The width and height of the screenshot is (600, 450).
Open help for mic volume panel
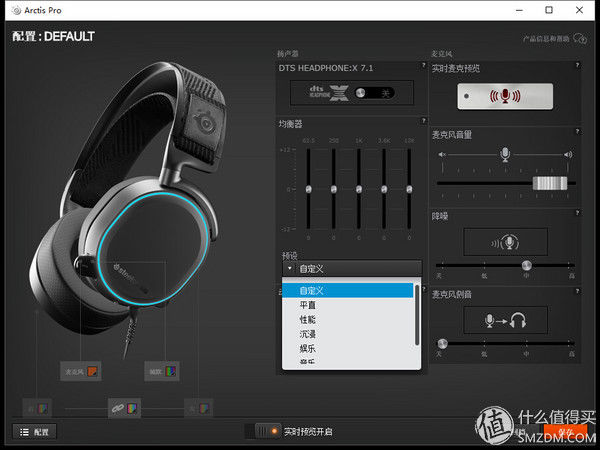[x=578, y=132]
